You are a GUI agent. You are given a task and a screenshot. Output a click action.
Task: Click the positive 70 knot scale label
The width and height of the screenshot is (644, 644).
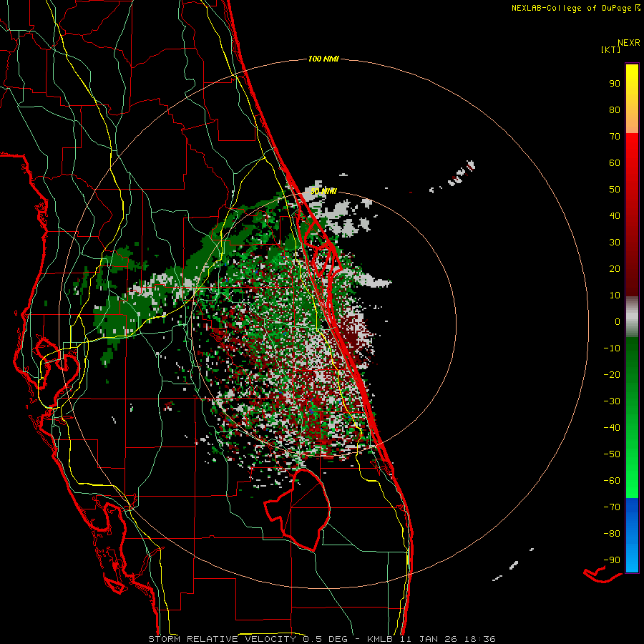(x=615, y=137)
